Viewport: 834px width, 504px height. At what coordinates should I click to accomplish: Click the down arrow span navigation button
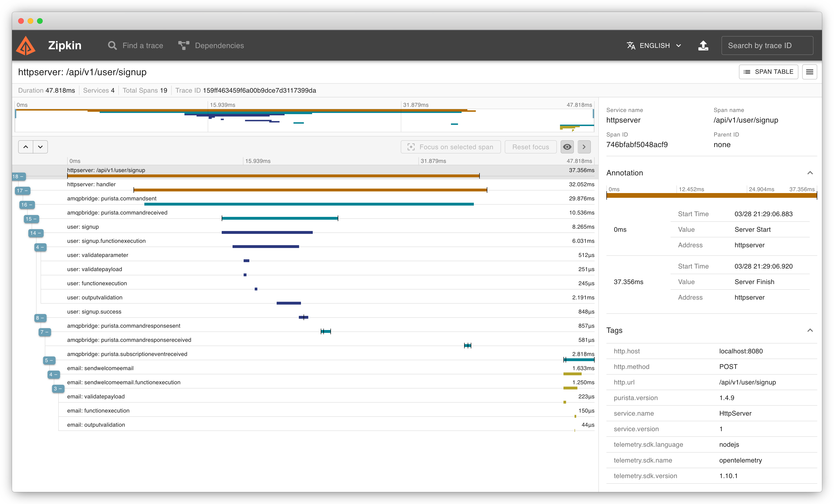click(40, 147)
